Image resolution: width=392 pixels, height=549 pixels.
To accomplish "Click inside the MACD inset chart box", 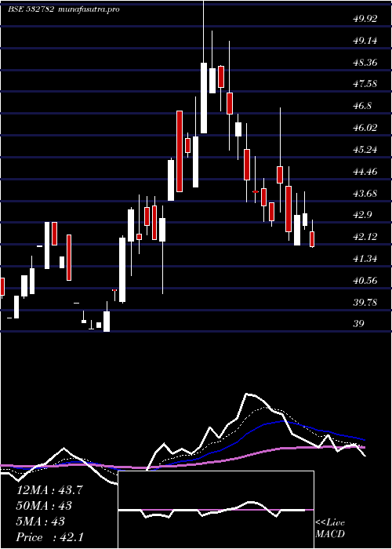I will 216,510.
